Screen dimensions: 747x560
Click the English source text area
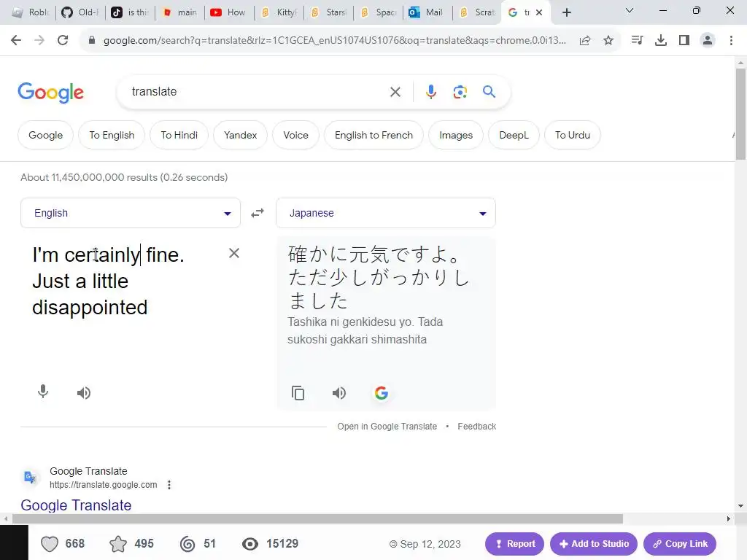point(124,281)
